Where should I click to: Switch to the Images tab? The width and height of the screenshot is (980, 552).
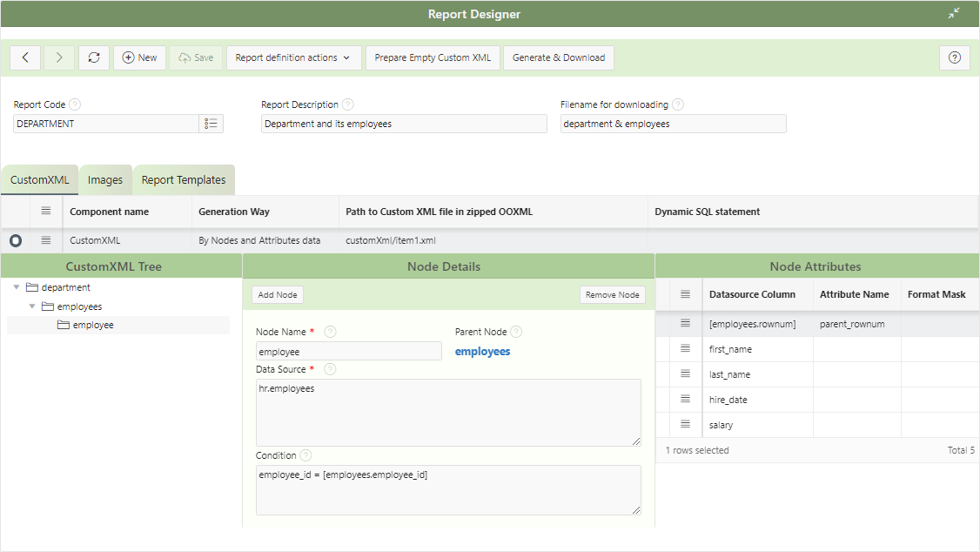point(105,180)
